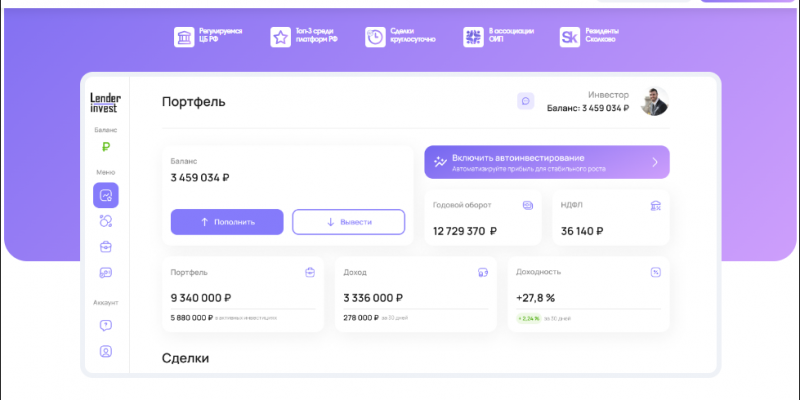
Task: Click the Lender Invest logo
Action: [x=105, y=102]
